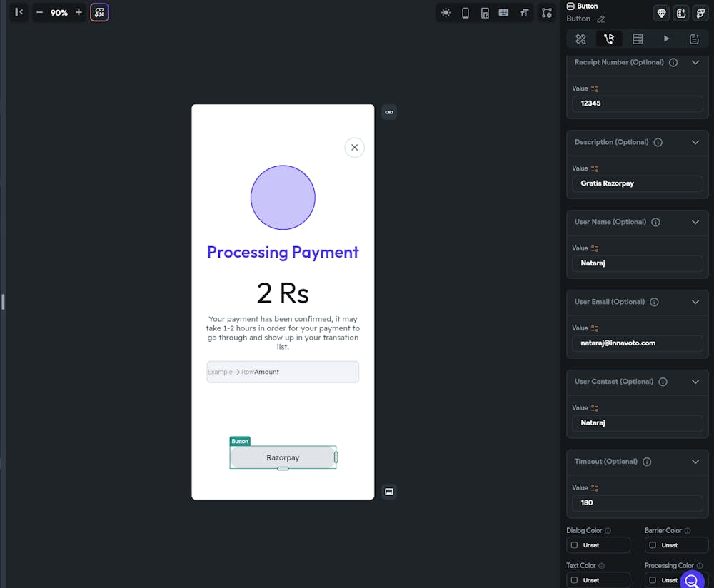This screenshot has width=714, height=588.
Task: Edit the User Name field with Nataraj
Action: coord(637,263)
